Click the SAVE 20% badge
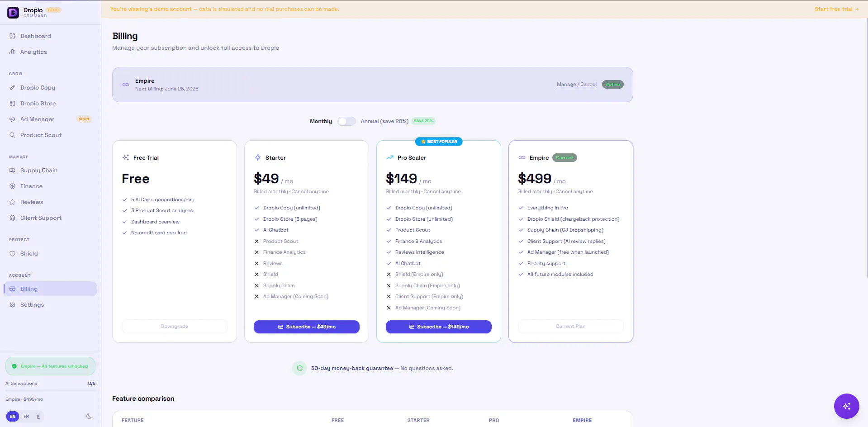The image size is (868, 427). 423,121
